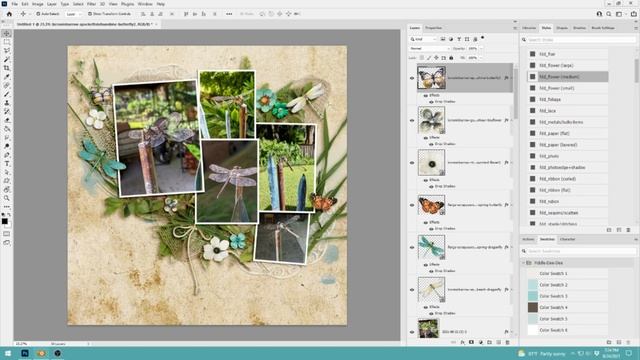Apply the fdd_paper (flat) style
The height and width of the screenshot is (360, 640).
(x=568, y=133)
